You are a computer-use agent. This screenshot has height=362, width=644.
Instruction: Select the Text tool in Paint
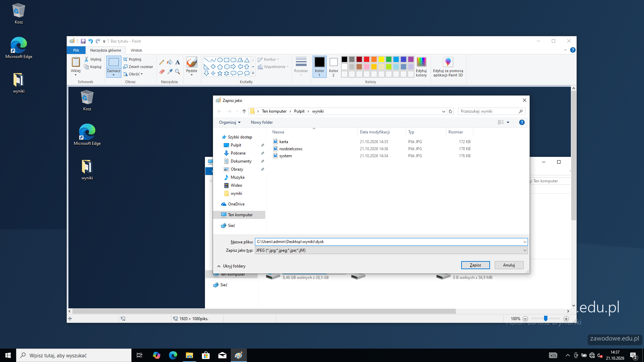point(178,62)
